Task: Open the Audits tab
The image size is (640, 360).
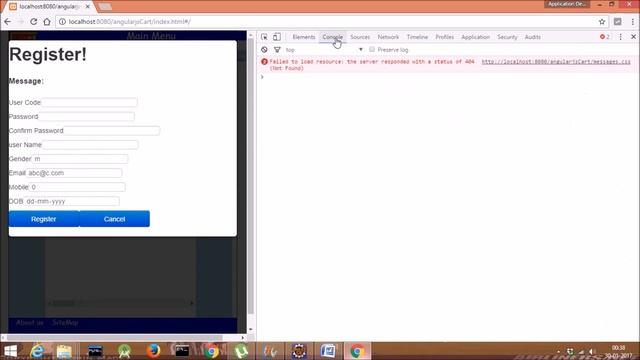Action: click(x=533, y=37)
